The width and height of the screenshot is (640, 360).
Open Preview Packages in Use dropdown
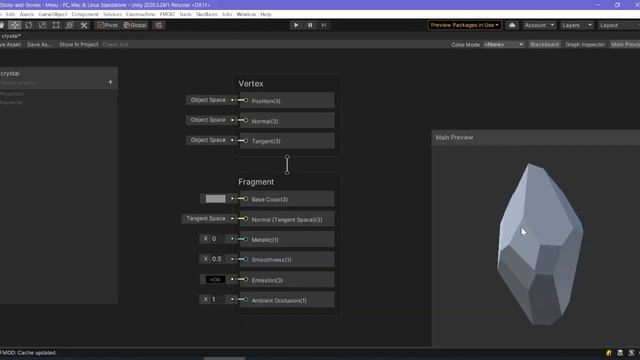pos(464,25)
